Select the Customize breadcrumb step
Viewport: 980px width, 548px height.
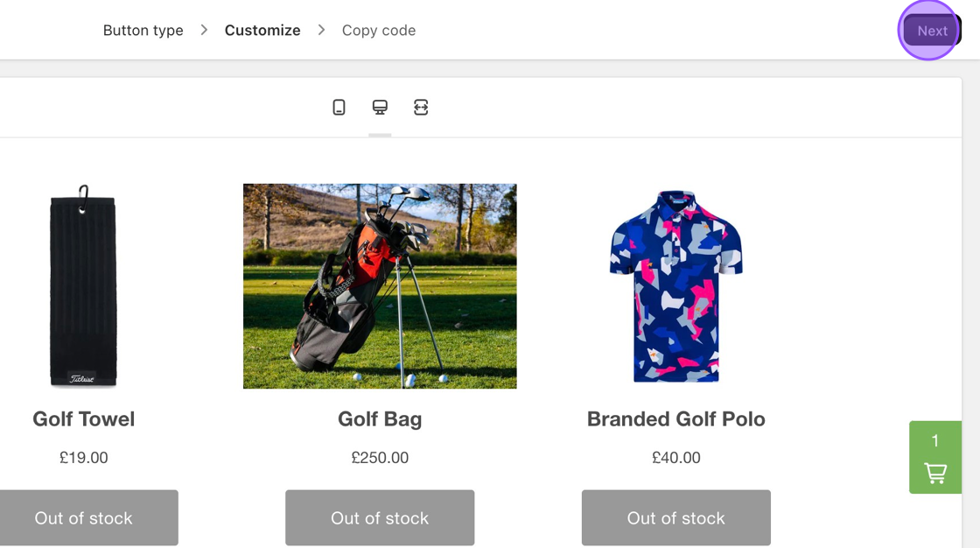262,31
